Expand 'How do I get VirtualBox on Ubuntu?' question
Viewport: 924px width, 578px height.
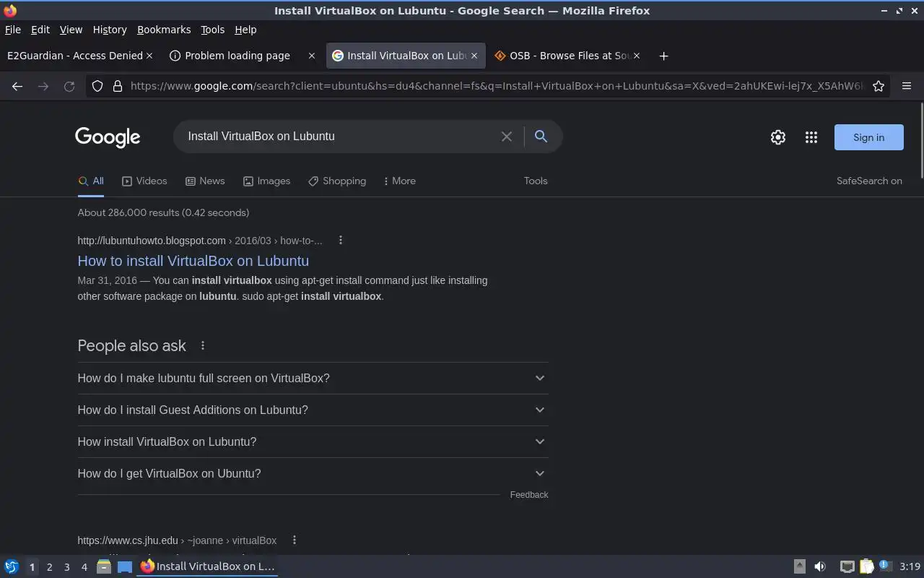313,473
